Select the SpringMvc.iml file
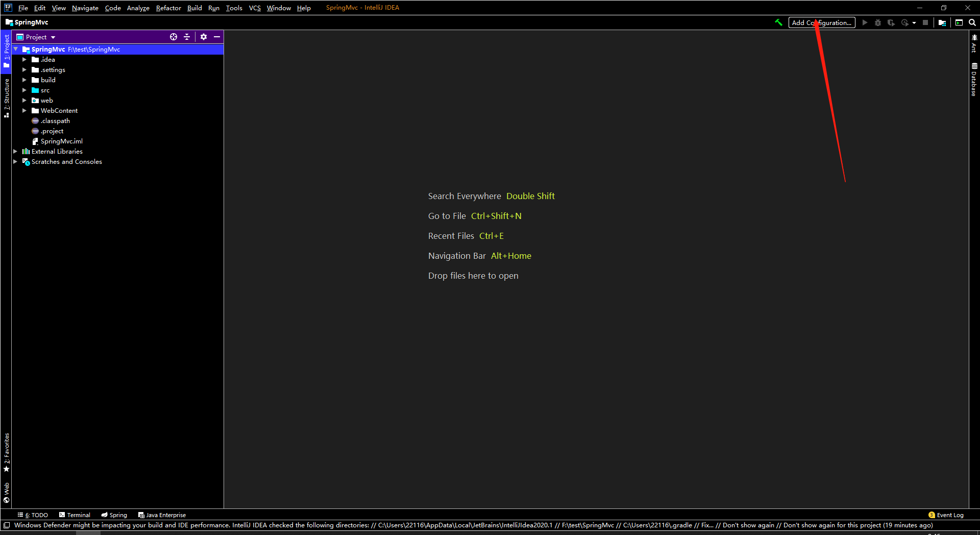Screen dimensions: 980x535 pyautogui.click(x=62, y=141)
